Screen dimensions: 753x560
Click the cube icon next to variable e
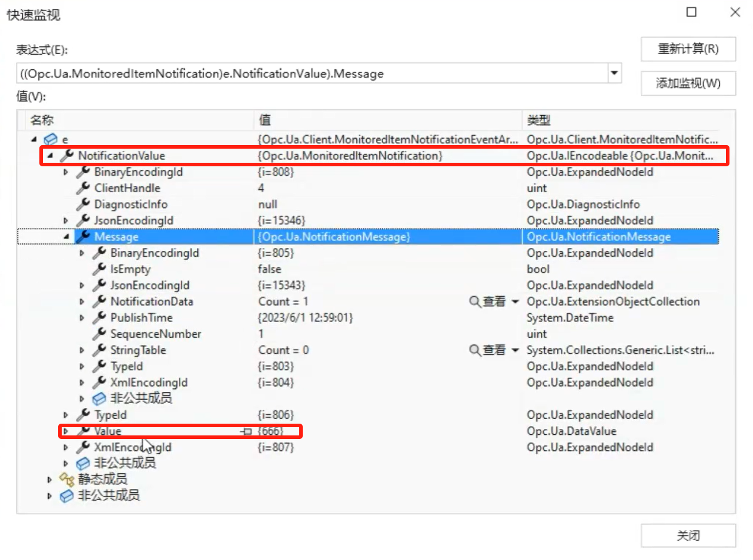coord(51,139)
